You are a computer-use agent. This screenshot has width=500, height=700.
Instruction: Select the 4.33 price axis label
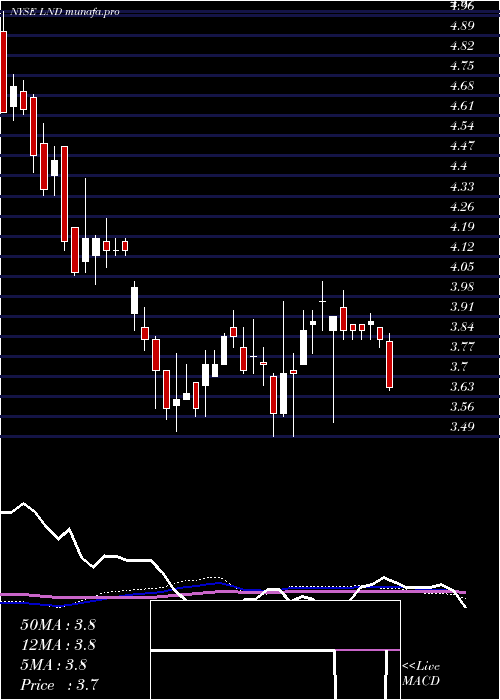tap(462, 187)
